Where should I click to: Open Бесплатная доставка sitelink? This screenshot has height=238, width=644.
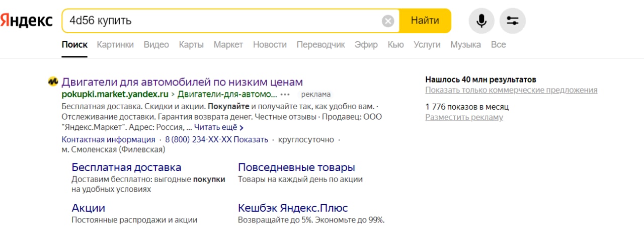pyautogui.click(x=126, y=168)
